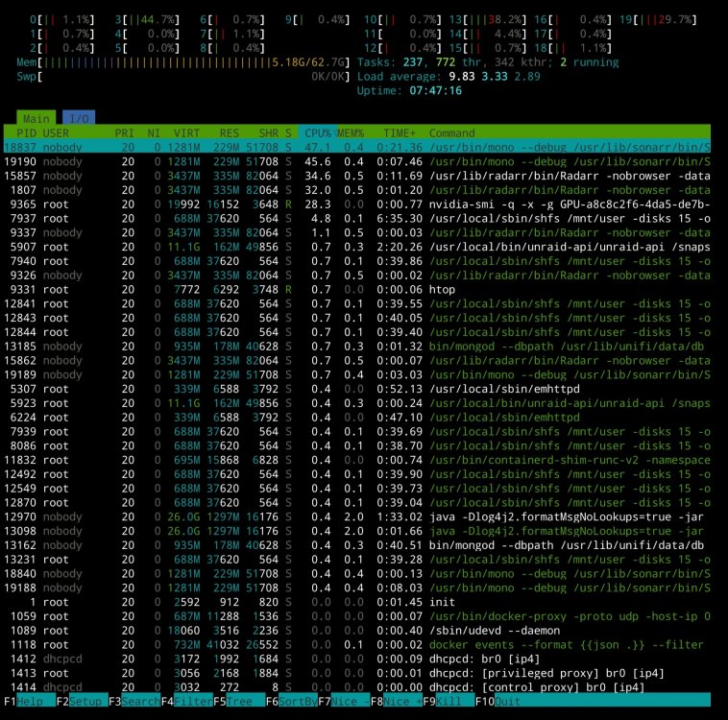Sort by the TIME+ column header
This screenshot has width=728, height=720.
[400, 132]
